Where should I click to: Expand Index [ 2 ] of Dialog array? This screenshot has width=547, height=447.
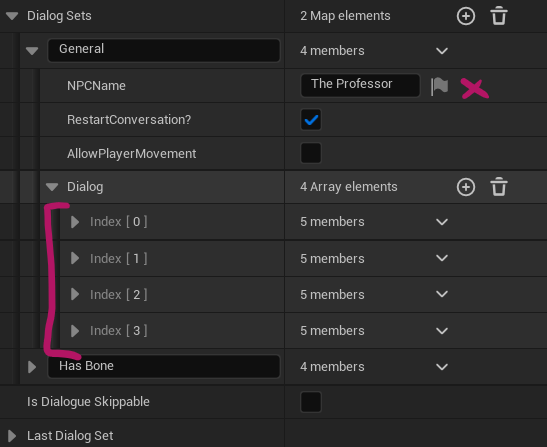pyautogui.click(x=75, y=295)
